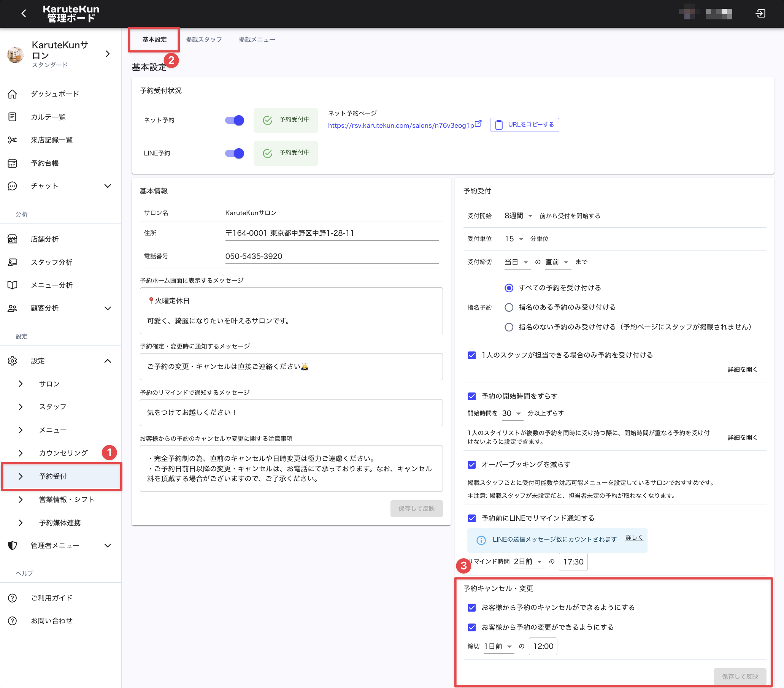Image resolution: width=784 pixels, height=688 pixels.
Task: Expand the 顧客分析 menu chevron
Action: [x=108, y=308]
